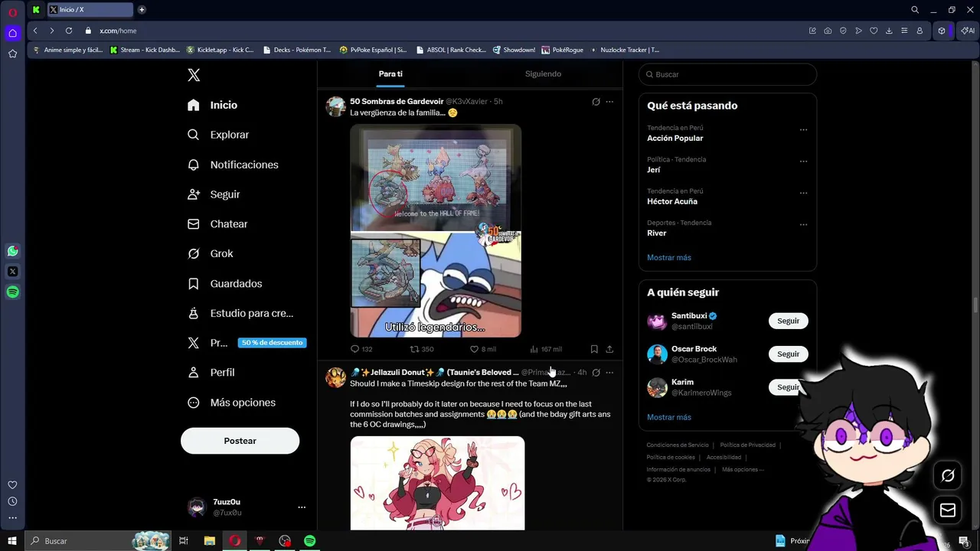Click Grok explain icon on Gardevoir post
This screenshot has height=551, width=980.
click(x=596, y=102)
